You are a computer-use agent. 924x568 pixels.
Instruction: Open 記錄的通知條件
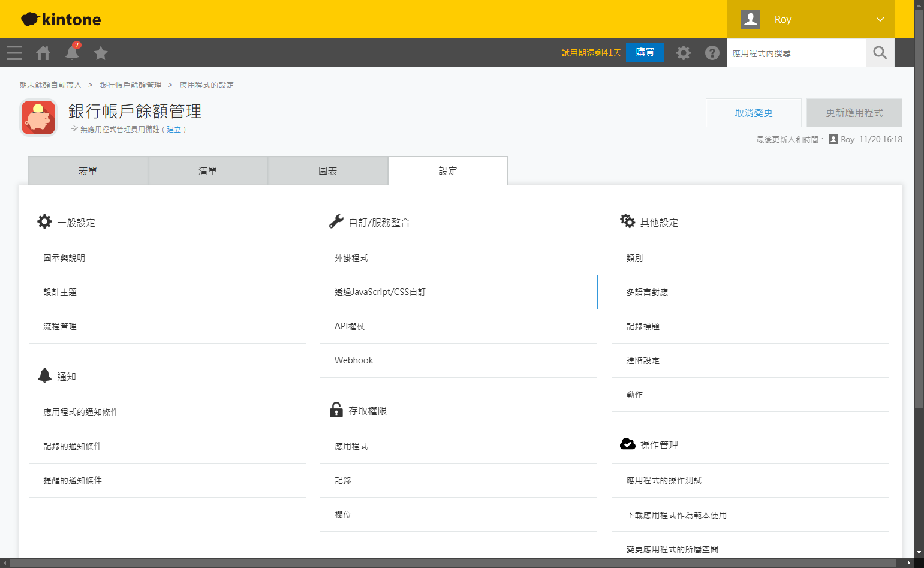167,446
